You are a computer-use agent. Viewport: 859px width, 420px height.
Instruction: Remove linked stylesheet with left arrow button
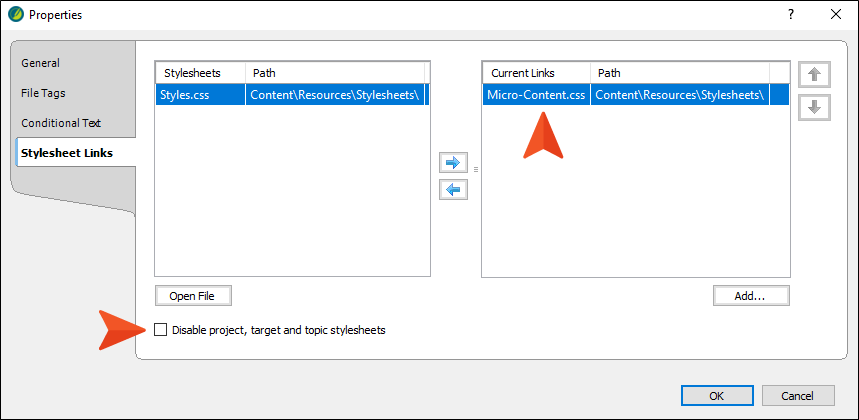coord(454,190)
